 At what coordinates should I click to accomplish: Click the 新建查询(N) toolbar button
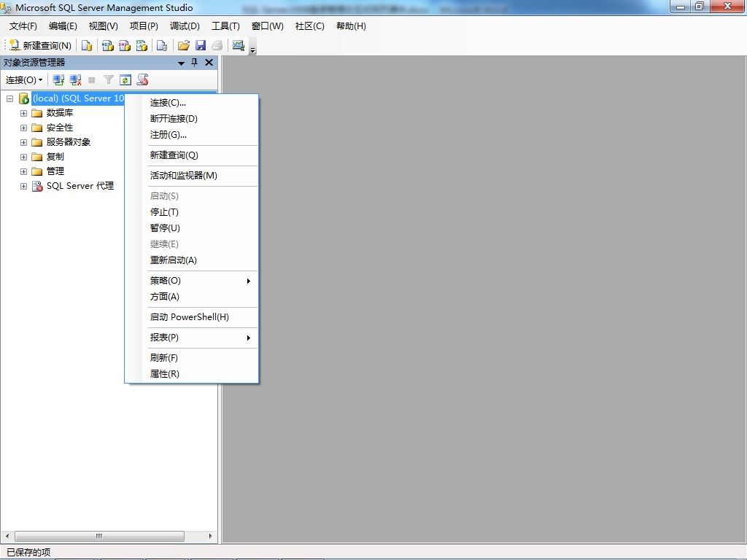pyautogui.click(x=40, y=45)
